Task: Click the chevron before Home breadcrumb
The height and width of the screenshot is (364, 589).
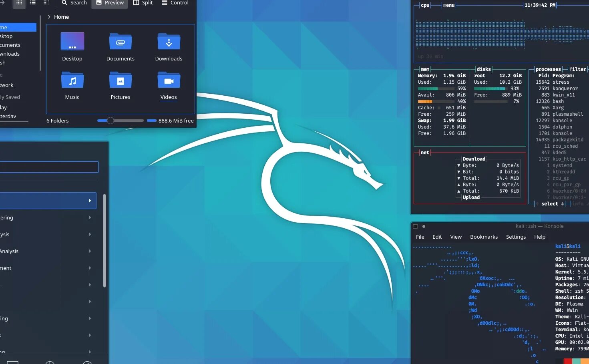Action: 49,17
